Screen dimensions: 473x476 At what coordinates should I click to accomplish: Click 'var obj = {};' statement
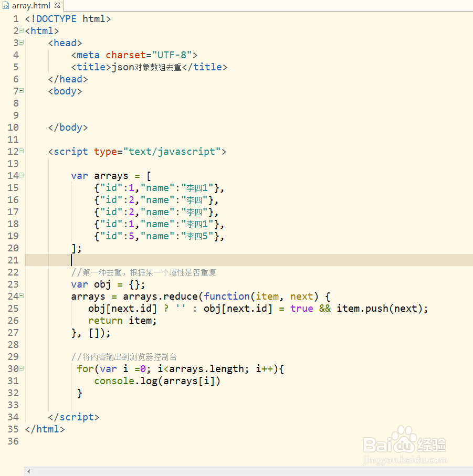tap(108, 284)
